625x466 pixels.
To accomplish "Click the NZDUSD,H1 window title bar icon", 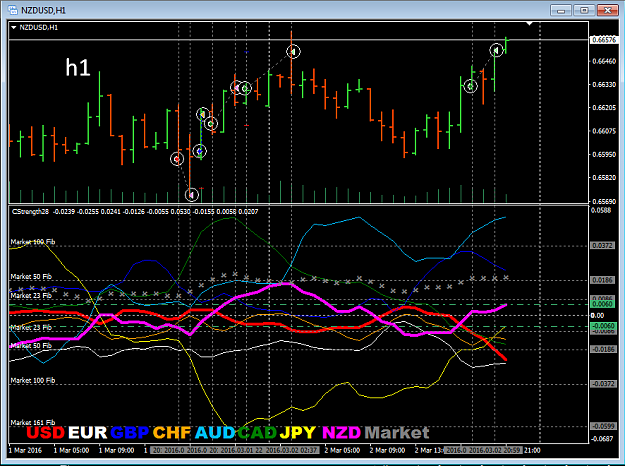I will [12, 10].
